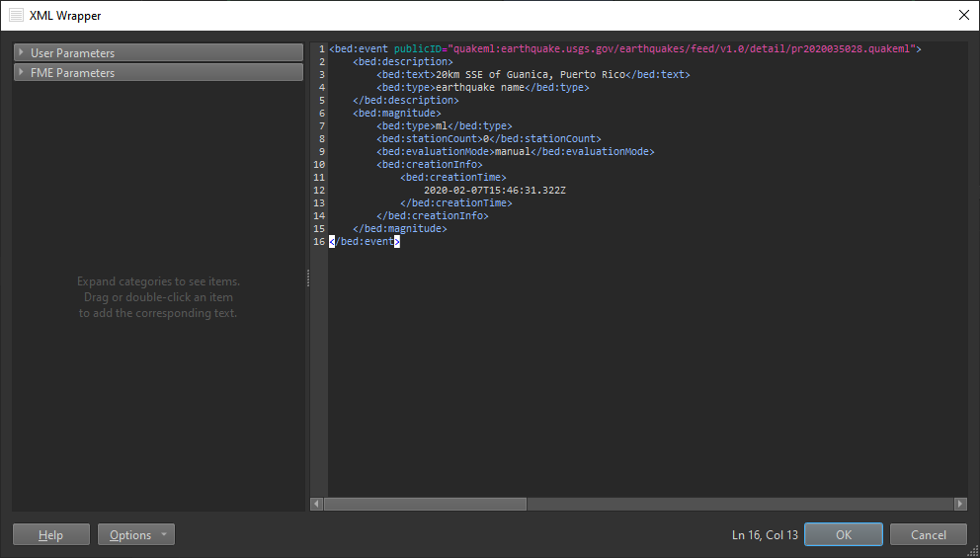Click the resize grip in dialog corner
This screenshot has width=980, height=558.
click(x=974, y=552)
